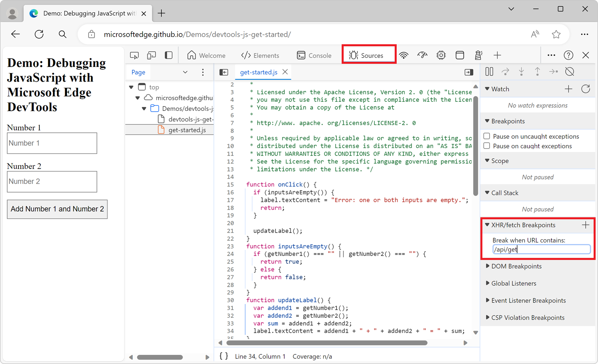
Task: Toggle device emulation mode
Action: click(x=151, y=55)
